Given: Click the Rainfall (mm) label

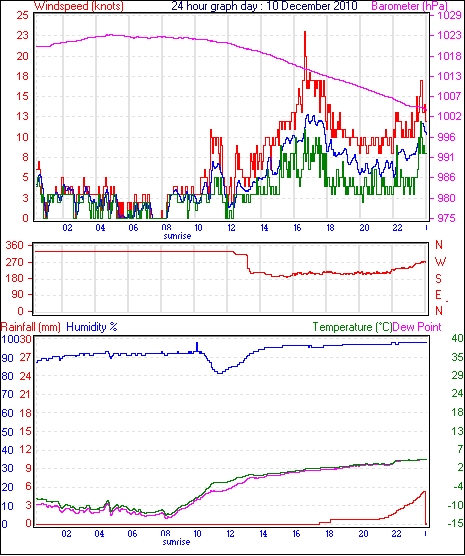Looking at the screenshot, I should click(31, 327).
